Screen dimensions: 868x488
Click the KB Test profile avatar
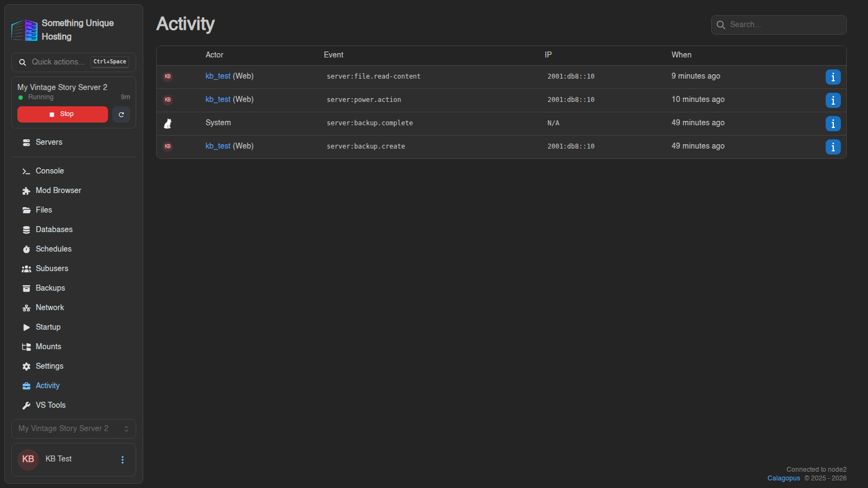click(x=28, y=459)
